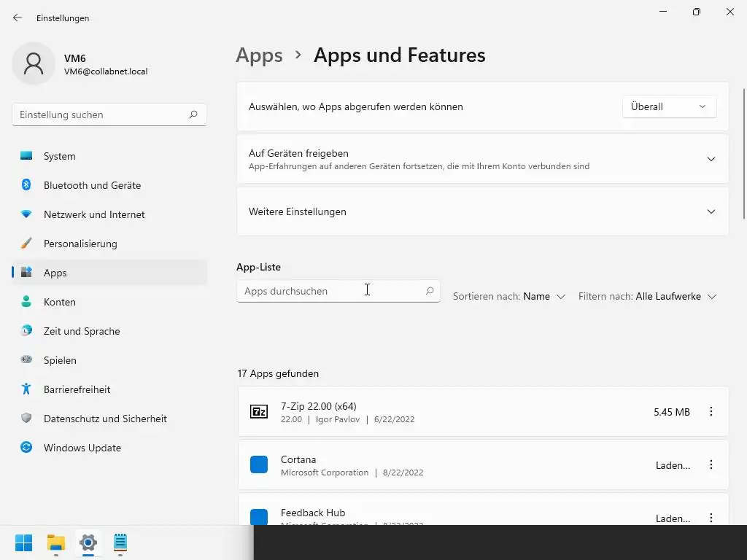The image size is (747, 560).
Task: Open three-dot options menu for Cortana
Action: [711, 465]
